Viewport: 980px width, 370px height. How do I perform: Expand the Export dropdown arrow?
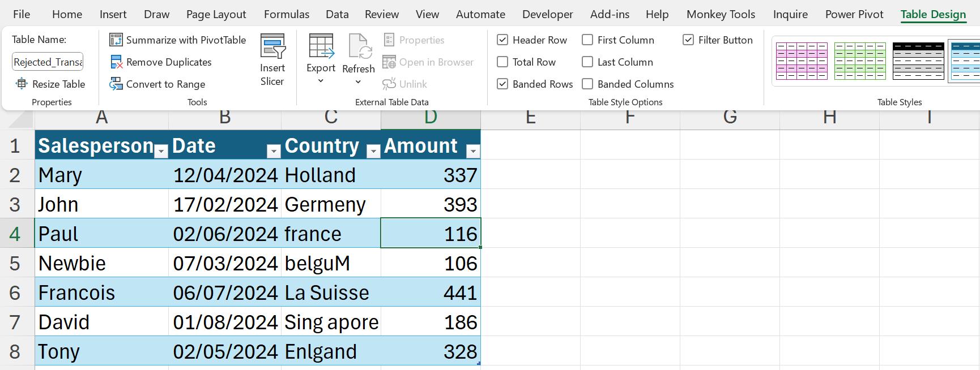pyautogui.click(x=321, y=81)
